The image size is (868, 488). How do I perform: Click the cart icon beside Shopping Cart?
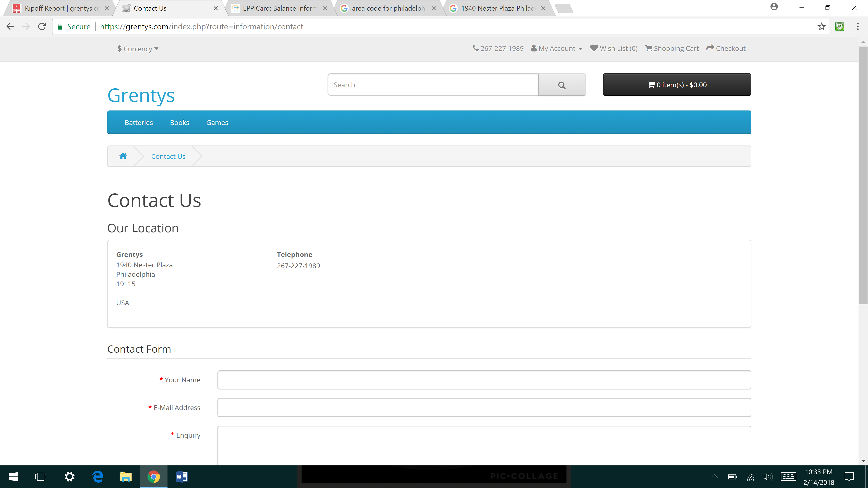[x=649, y=48]
